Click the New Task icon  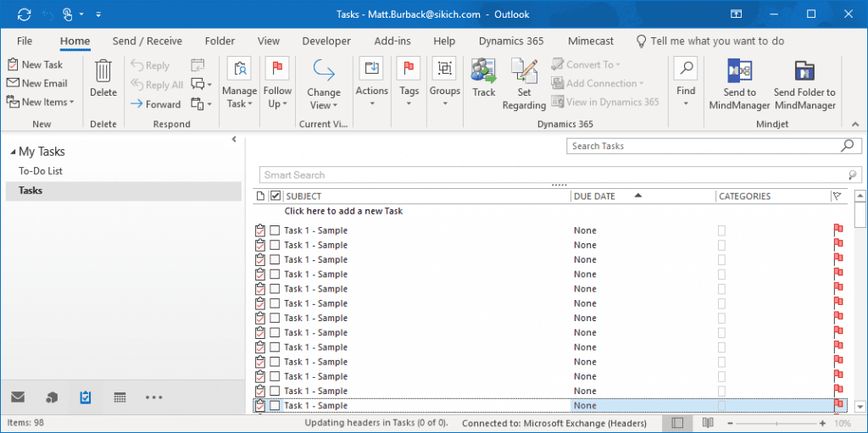pyautogui.click(x=13, y=64)
